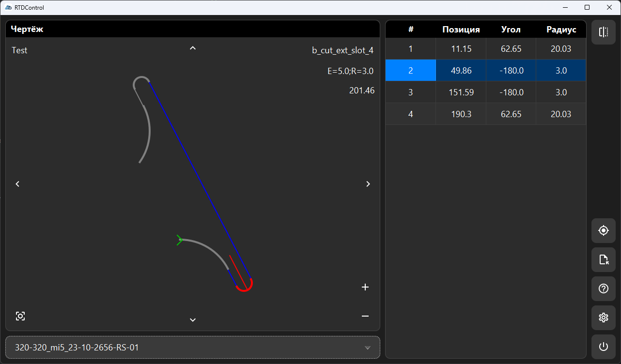Open settings with the gear icon
The height and width of the screenshot is (364, 621).
[603, 318]
